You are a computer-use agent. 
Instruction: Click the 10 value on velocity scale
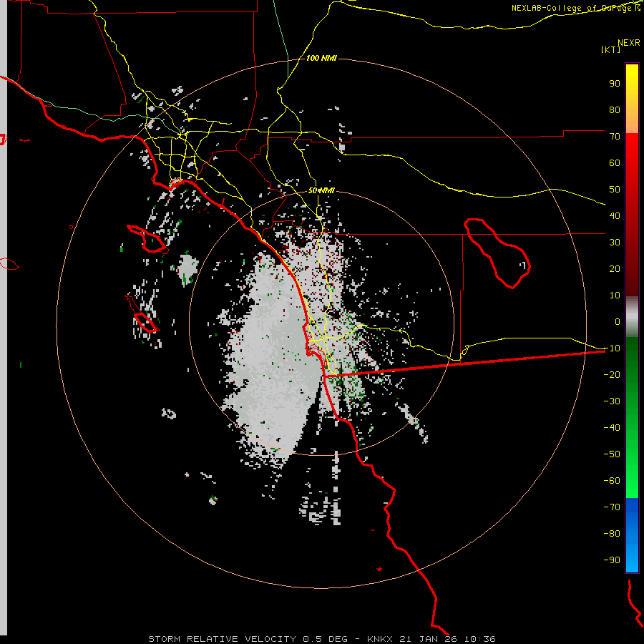615,296
